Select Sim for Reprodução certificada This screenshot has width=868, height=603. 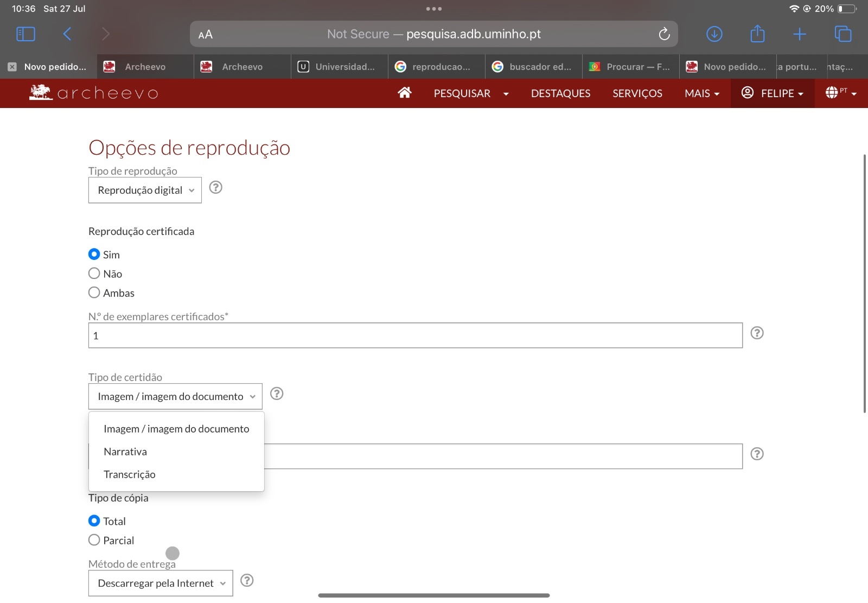(94, 254)
